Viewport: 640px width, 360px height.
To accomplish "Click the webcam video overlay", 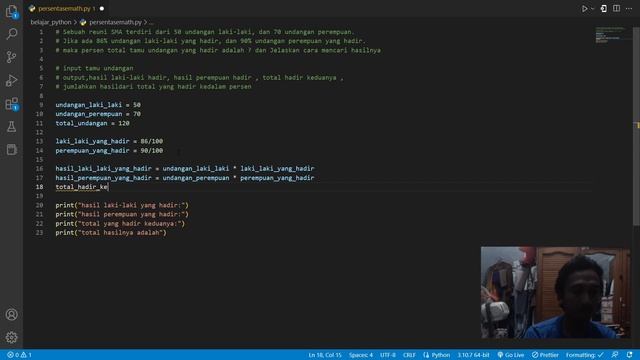I will (556, 292).
